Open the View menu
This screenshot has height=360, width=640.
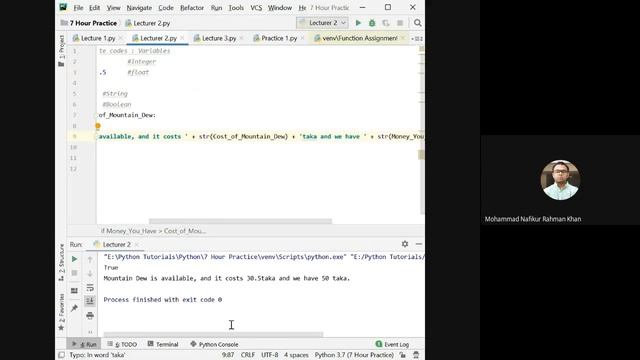(x=113, y=8)
